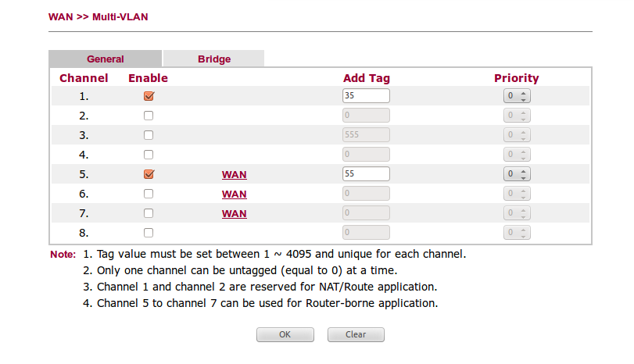The width and height of the screenshot is (634, 364).
Task: Select the General tab
Action: point(105,59)
